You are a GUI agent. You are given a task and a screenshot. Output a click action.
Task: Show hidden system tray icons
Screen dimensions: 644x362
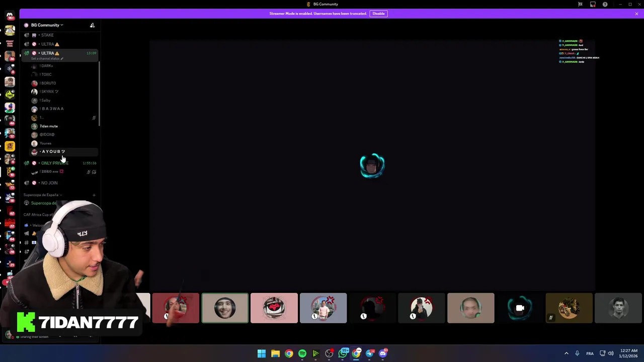click(x=566, y=353)
